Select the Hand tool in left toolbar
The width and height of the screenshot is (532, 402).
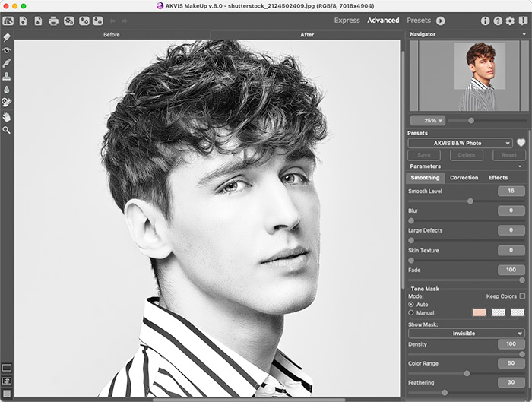coord(7,117)
